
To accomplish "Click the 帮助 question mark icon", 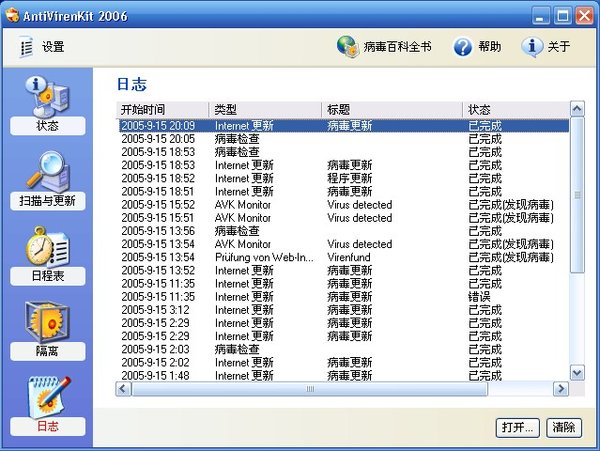I will click(x=463, y=47).
